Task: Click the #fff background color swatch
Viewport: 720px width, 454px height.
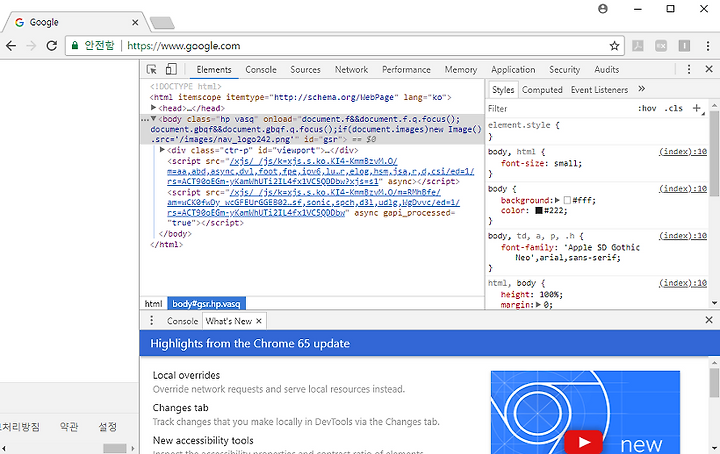Action: [x=567, y=200]
